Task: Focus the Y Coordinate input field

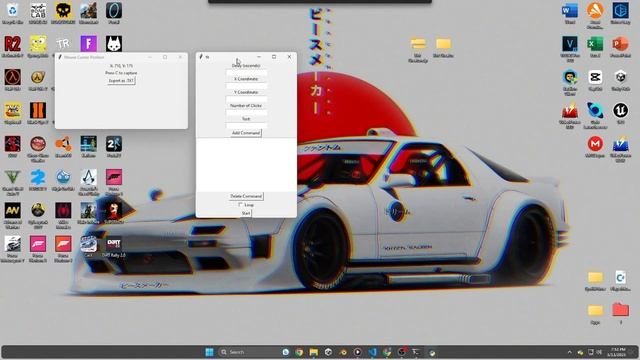Action: click(246, 99)
